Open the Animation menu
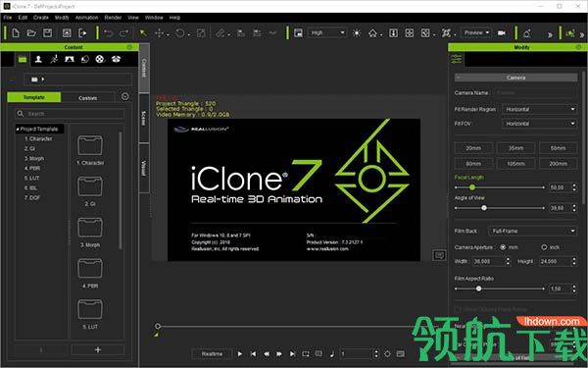 pyautogui.click(x=86, y=18)
